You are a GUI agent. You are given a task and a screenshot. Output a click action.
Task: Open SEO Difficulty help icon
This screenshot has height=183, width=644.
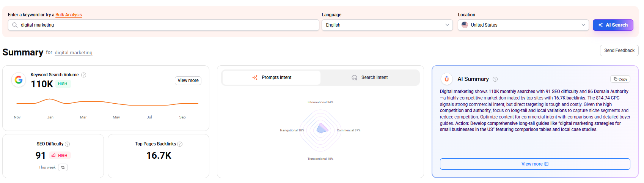(x=68, y=144)
